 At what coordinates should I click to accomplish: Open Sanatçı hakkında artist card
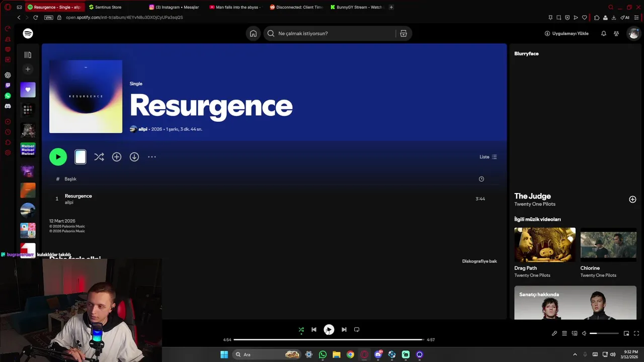(x=575, y=303)
